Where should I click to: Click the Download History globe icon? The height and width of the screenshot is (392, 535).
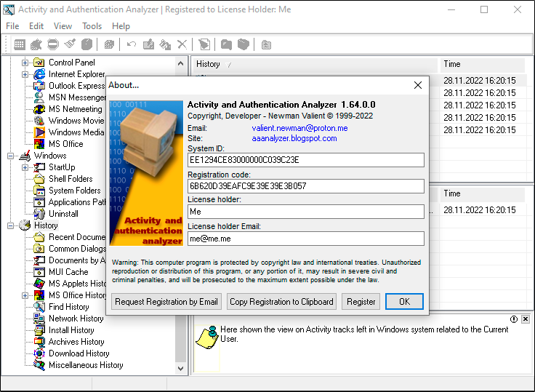(39, 353)
